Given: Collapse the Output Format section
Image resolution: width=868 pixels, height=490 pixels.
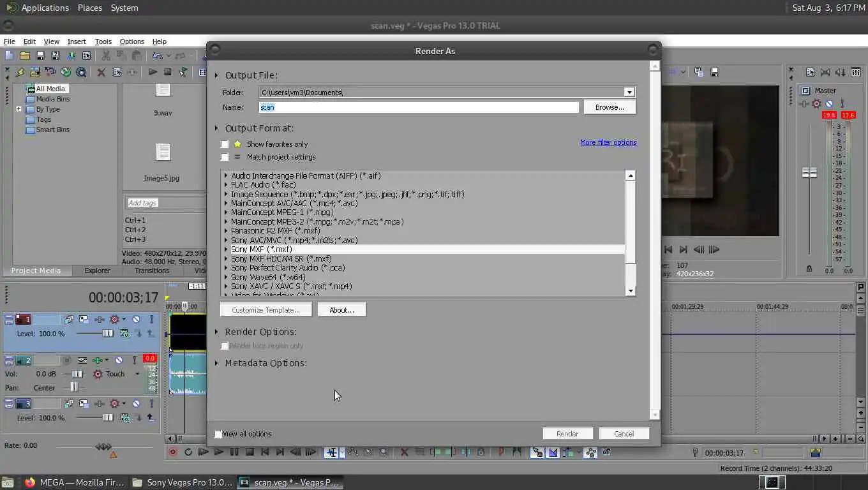Looking at the screenshot, I should click(x=216, y=128).
